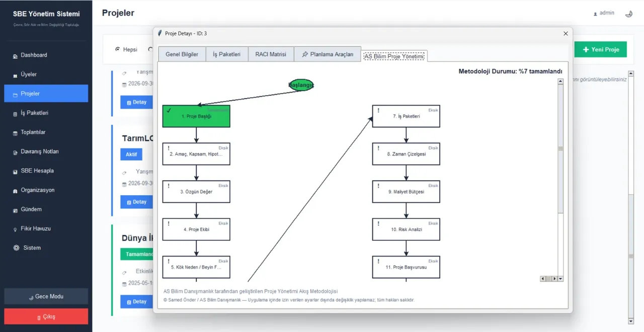Open the Planlama Araçları tab
644x332 pixels.
[328, 54]
